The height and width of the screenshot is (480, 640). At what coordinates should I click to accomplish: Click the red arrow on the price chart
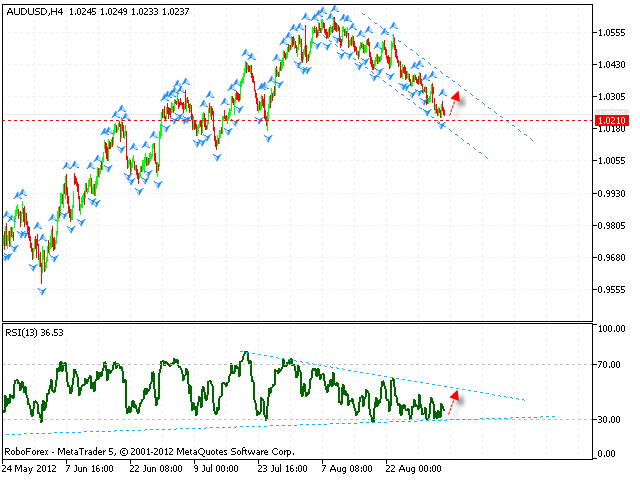tap(455, 100)
